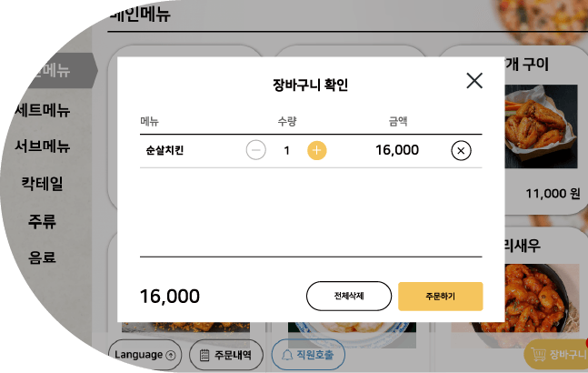
Task: Click the 전체삭제 clear all button
Action: (x=349, y=296)
